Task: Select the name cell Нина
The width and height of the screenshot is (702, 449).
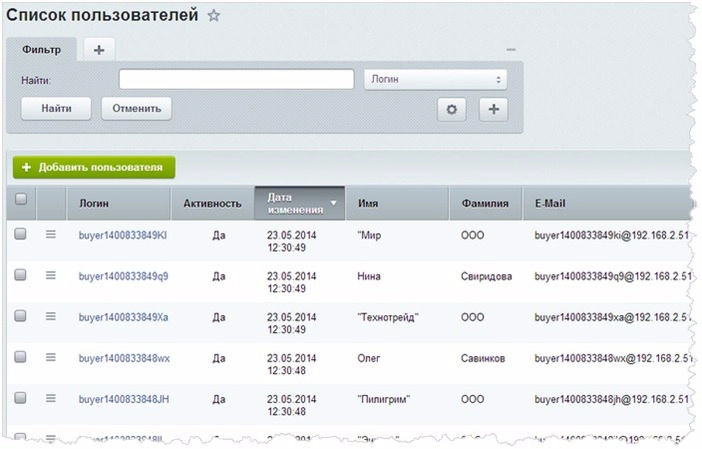Action: 369,276
